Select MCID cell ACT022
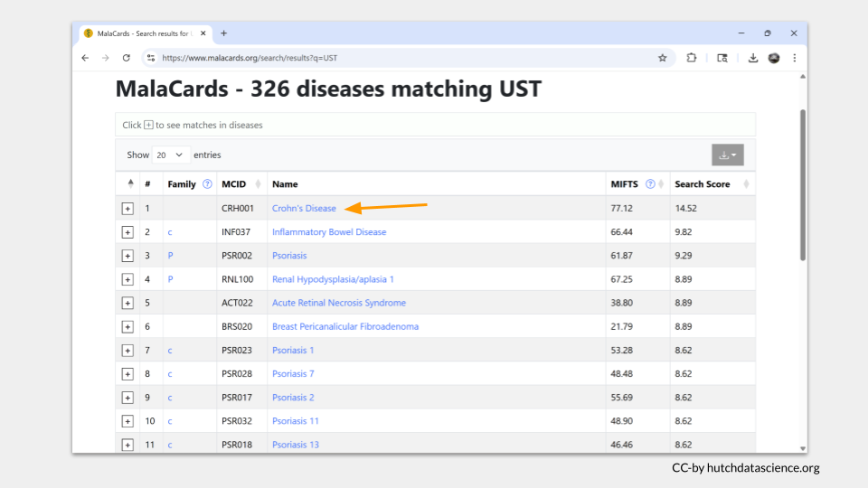Viewport: 868px width, 488px height. coord(237,304)
